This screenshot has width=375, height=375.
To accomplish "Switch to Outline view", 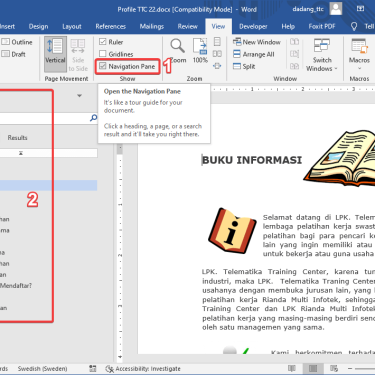I will coord(17,42).
